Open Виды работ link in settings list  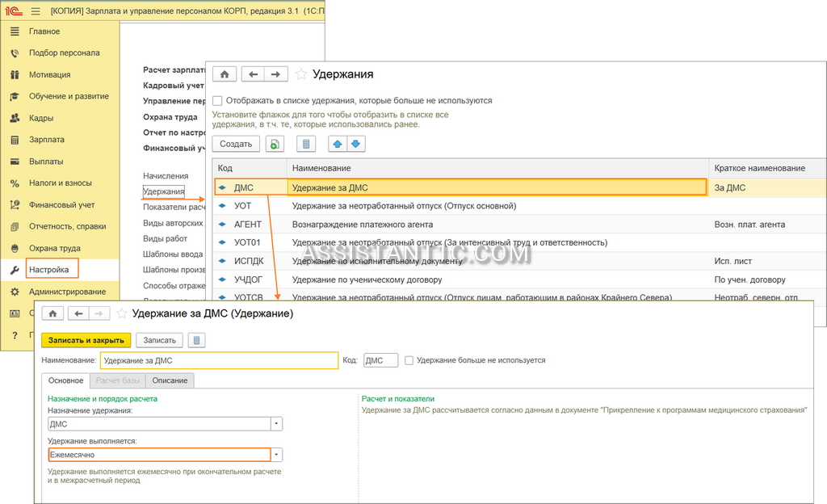coord(165,238)
